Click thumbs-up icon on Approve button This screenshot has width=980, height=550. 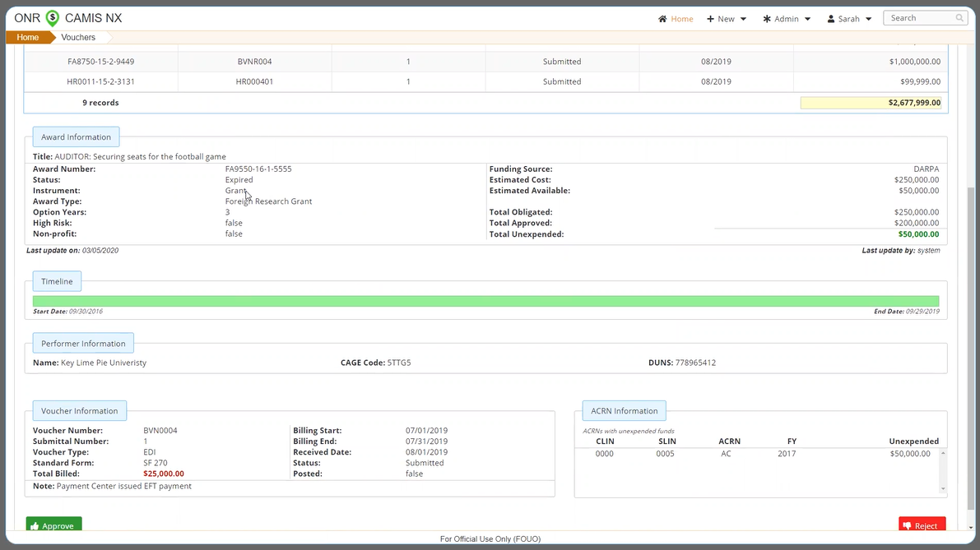click(35, 525)
